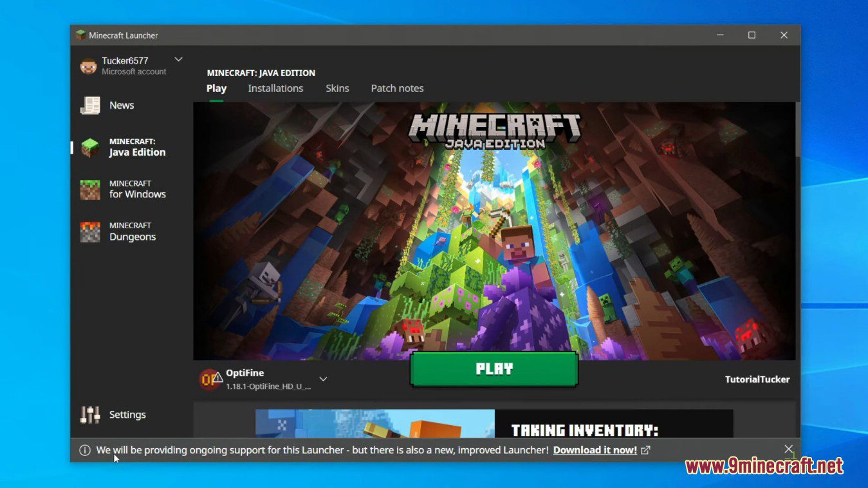Open the Skins tab
This screenshot has height=488, width=868.
(337, 88)
